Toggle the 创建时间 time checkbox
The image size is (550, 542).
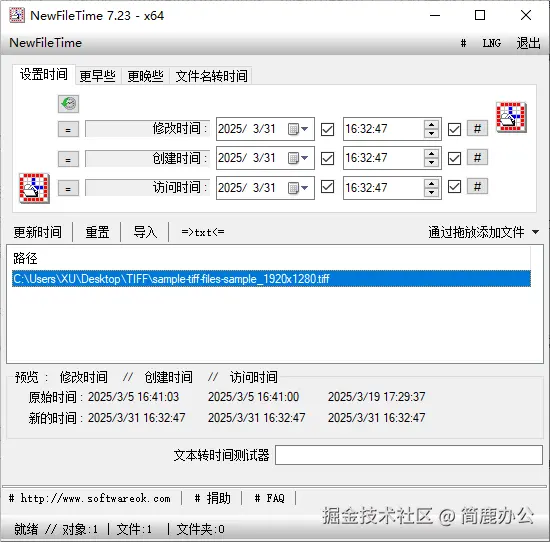(x=454, y=158)
